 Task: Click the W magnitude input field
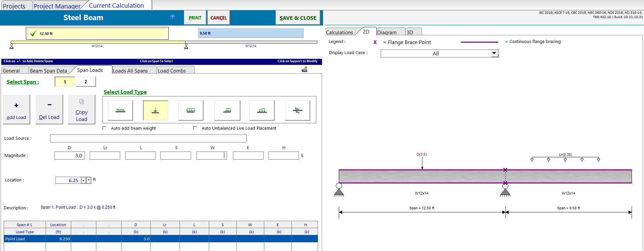click(x=212, y=156)
